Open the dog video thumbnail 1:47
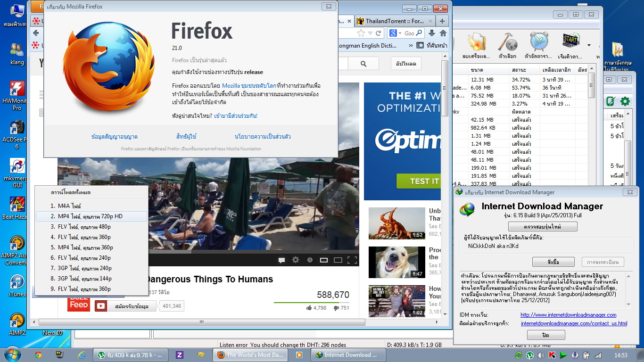 pyautogui.click(x=396, y=262)
